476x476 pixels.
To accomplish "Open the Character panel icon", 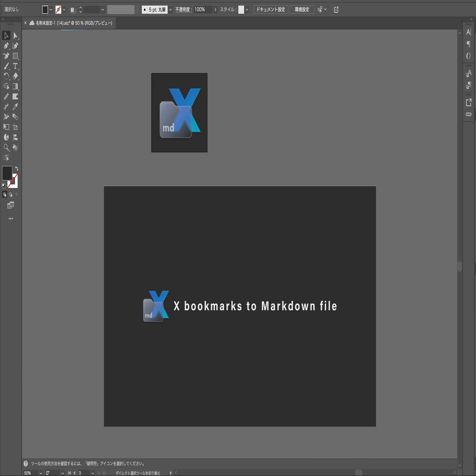I will (x=469, y=32).
